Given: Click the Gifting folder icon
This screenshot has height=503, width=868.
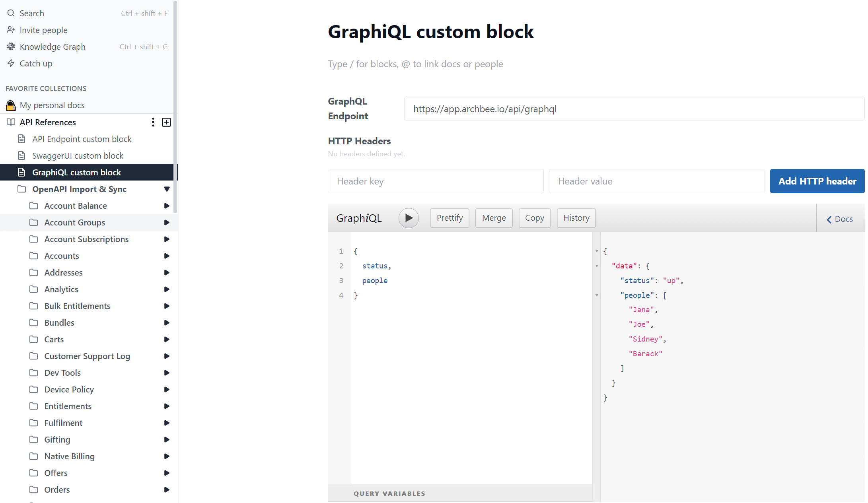Looking at the screenshot, I should point(34,439).
